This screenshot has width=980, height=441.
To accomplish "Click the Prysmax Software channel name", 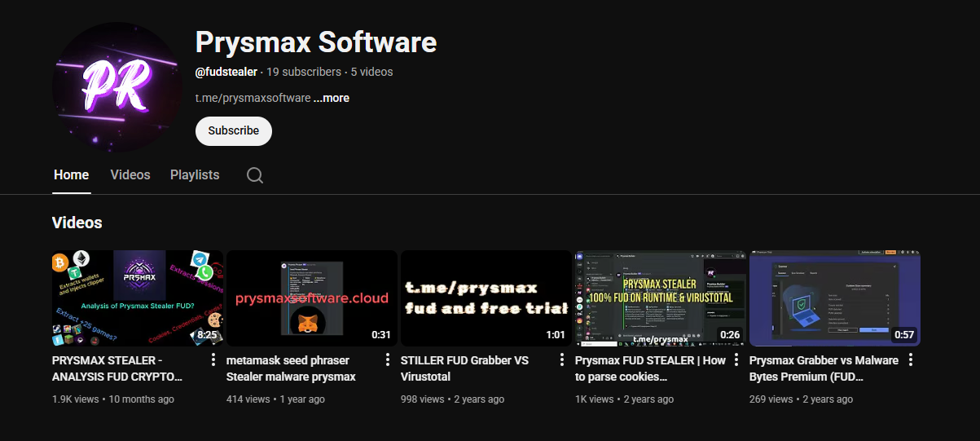I will coord(316,42).
